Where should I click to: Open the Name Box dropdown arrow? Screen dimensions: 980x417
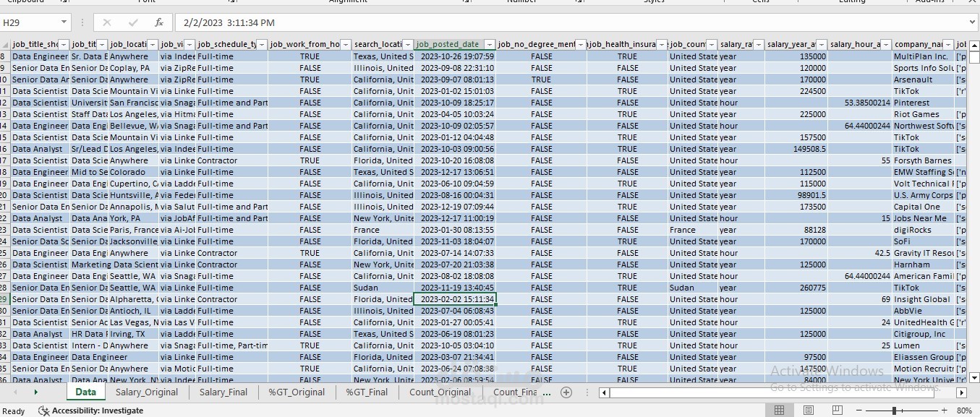tap(64, 22)
